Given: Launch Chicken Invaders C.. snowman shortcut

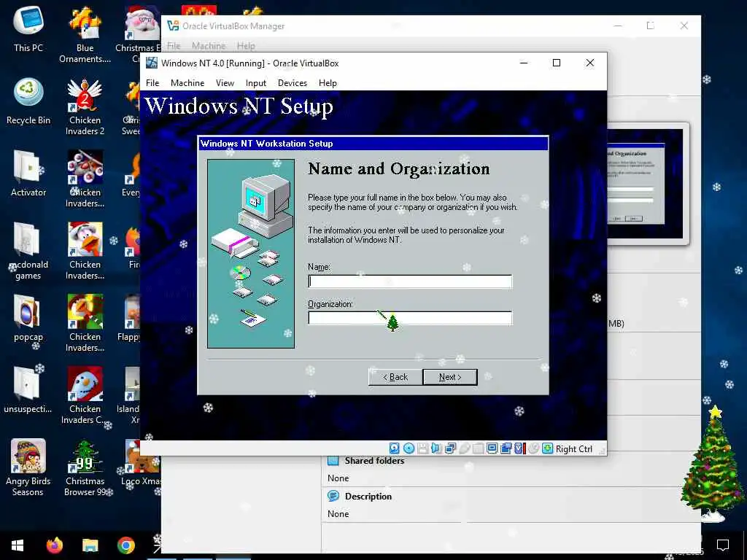Looking at the screenshot, I should pos(85,396).
